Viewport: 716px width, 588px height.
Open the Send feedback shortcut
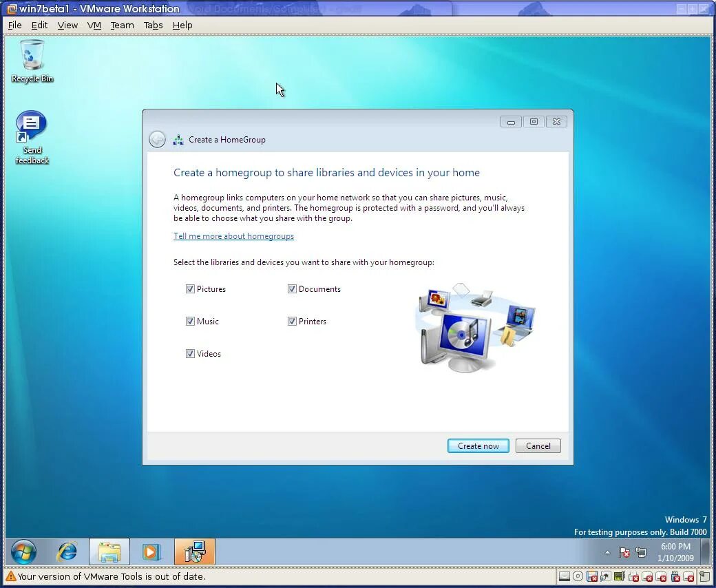tap(32, 137)
